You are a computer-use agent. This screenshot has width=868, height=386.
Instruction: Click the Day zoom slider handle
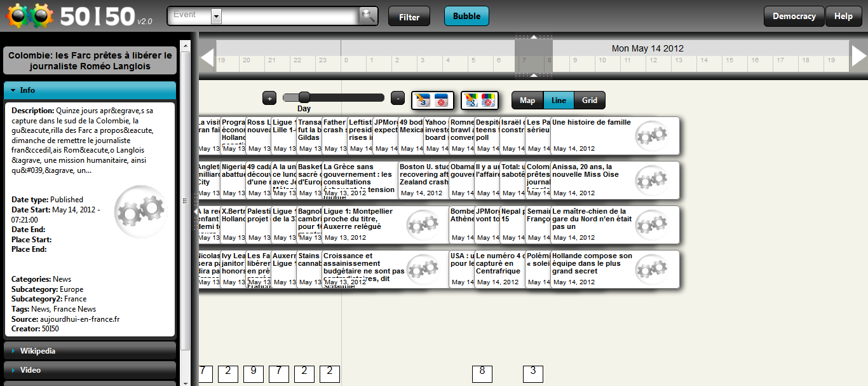[304, 97]
